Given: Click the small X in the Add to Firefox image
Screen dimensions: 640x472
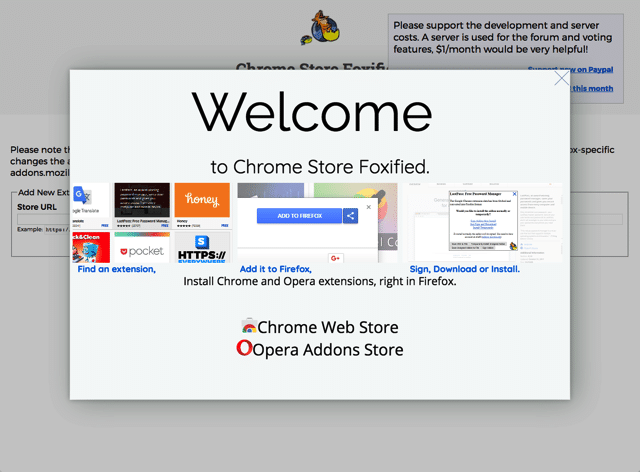Looking at the screenshot, I should (369, 207).
